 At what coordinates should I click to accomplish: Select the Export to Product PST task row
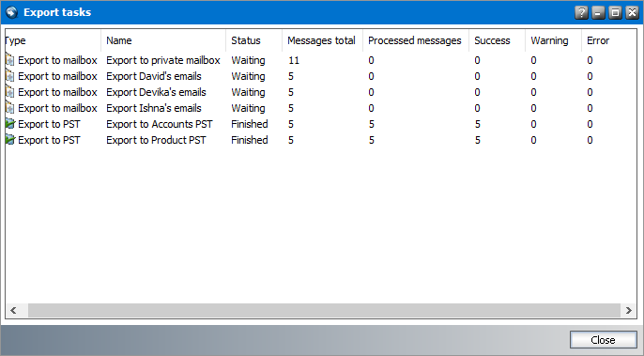click(321, 140)
